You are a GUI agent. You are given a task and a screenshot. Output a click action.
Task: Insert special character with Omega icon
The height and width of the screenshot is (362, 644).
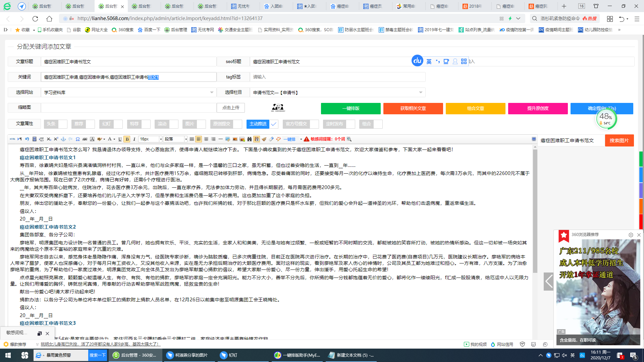(78, 139)
